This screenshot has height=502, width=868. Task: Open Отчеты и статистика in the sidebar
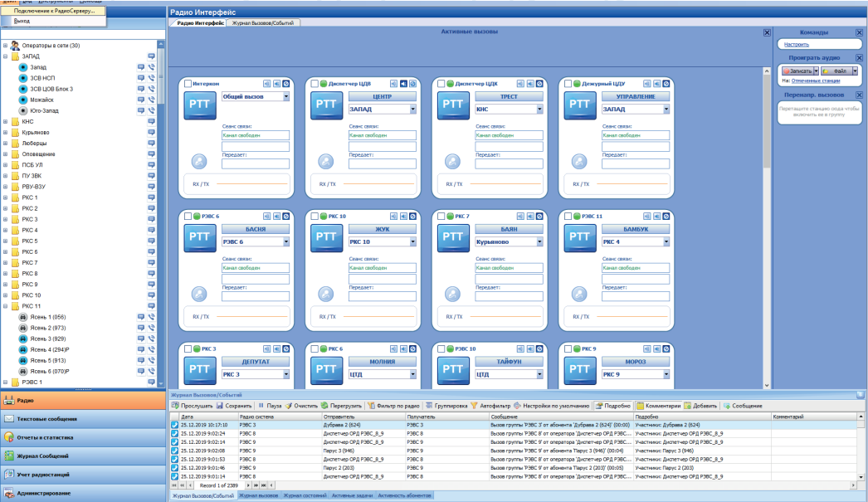pos(83,437)
